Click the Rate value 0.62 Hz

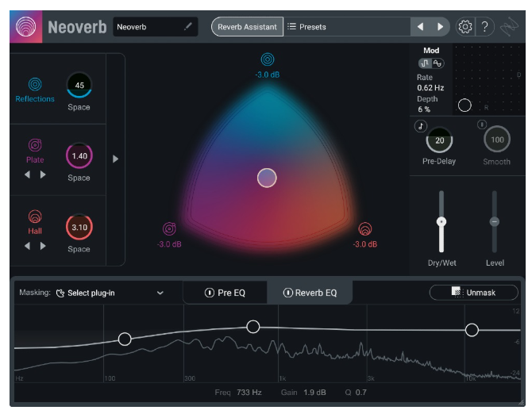pos(430,88)
